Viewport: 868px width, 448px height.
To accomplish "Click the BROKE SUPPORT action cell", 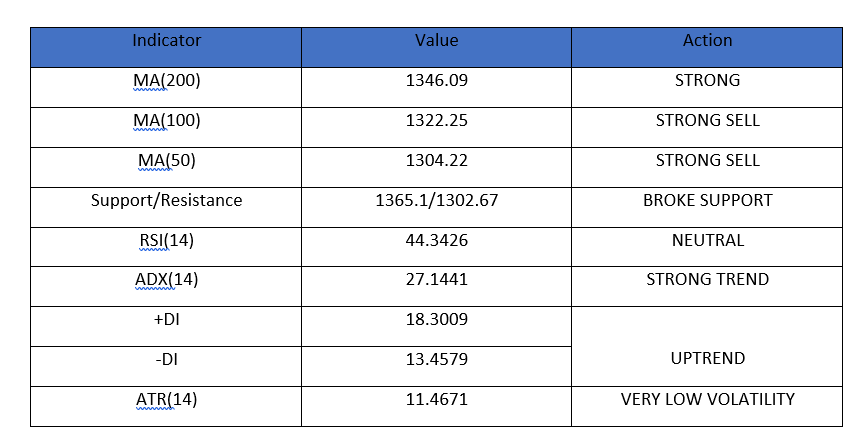I will click(707, 207).
